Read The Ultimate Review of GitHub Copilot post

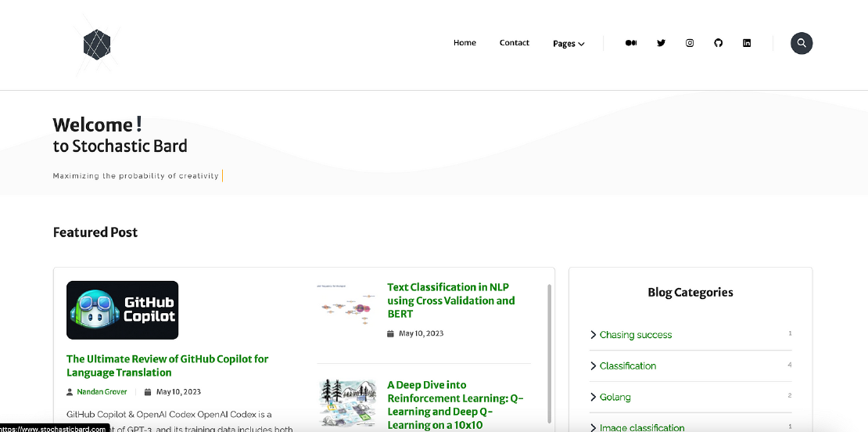click(167, 365)
